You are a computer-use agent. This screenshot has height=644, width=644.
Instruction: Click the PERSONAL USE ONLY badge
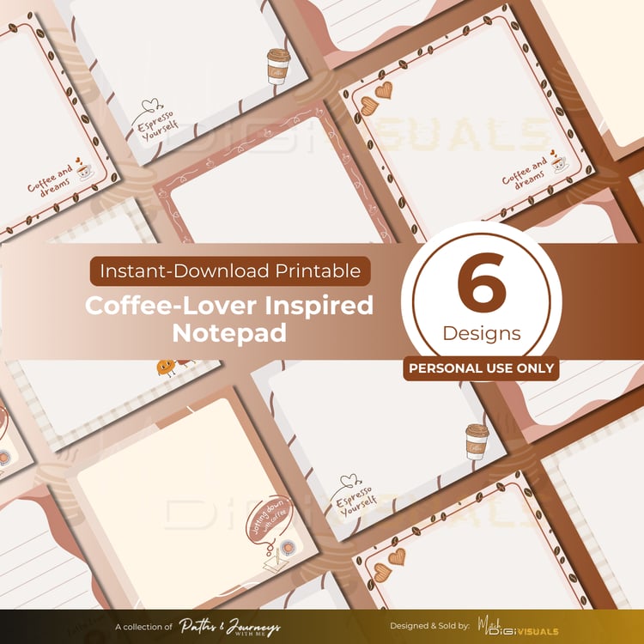pyautogui.click(x=482, y=368)
